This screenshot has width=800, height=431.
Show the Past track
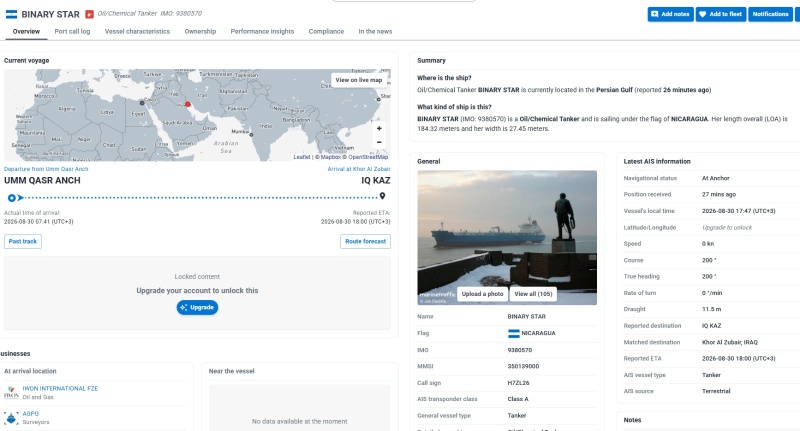coord(23,241)
